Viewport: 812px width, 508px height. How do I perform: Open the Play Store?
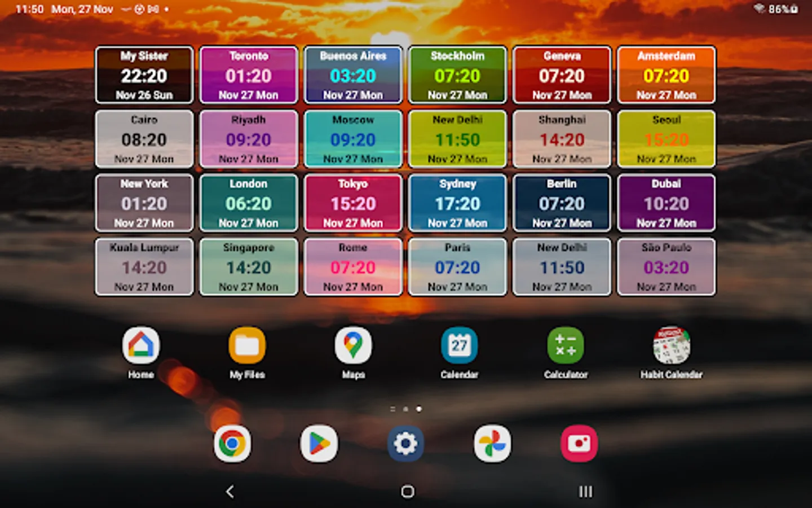click(x=319, y=444)
